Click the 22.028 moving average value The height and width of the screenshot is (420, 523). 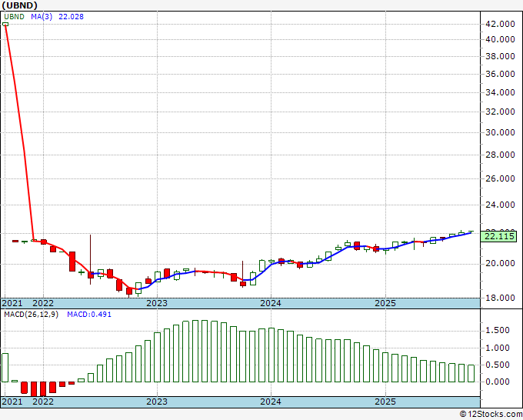71,17
